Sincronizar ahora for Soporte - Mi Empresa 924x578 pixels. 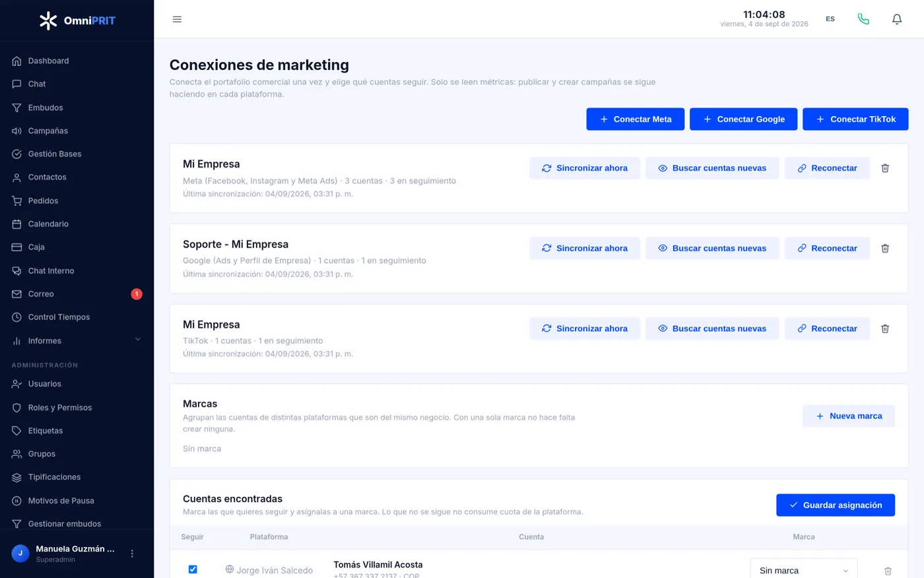click(x=585, y=248)
